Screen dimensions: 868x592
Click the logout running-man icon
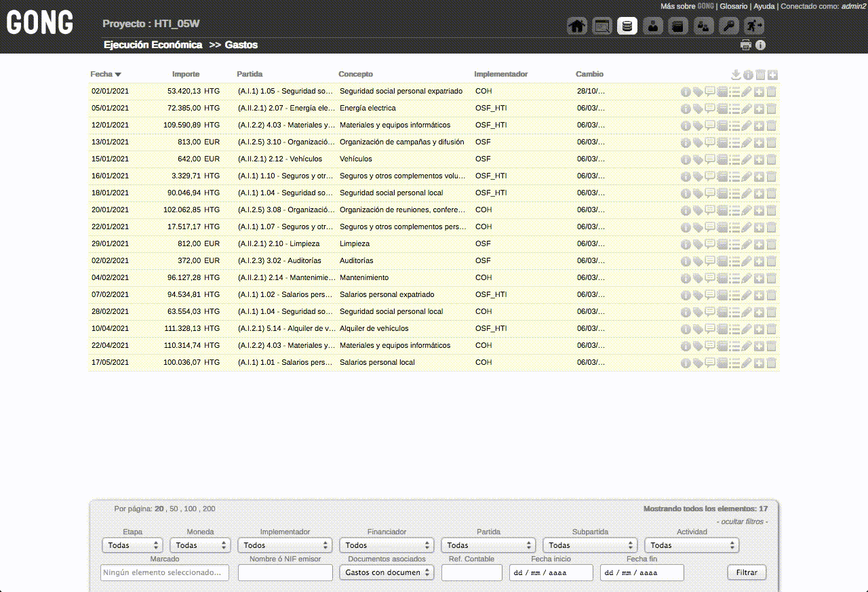[x=753, y=26]
